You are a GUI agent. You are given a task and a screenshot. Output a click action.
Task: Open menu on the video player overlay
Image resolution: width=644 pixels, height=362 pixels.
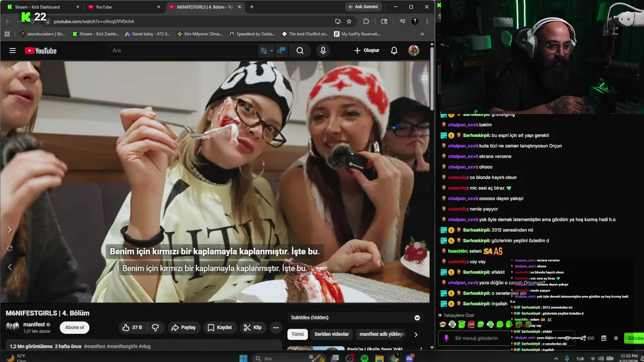pos(424,77)
